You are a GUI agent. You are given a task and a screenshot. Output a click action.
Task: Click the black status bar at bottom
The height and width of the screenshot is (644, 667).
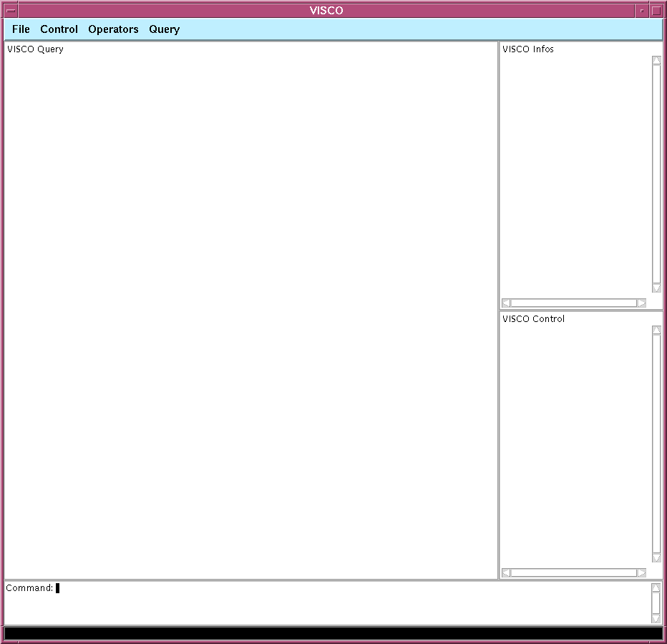[x=333, y=633]
